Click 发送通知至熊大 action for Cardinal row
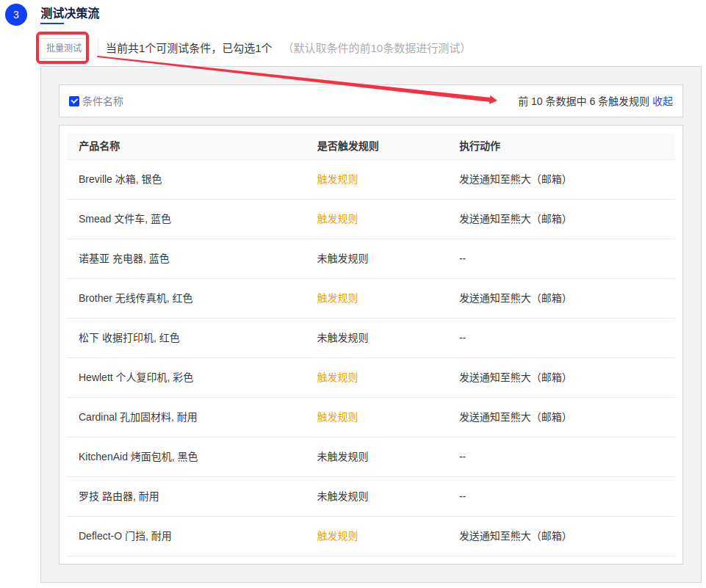 pos(513,417)
